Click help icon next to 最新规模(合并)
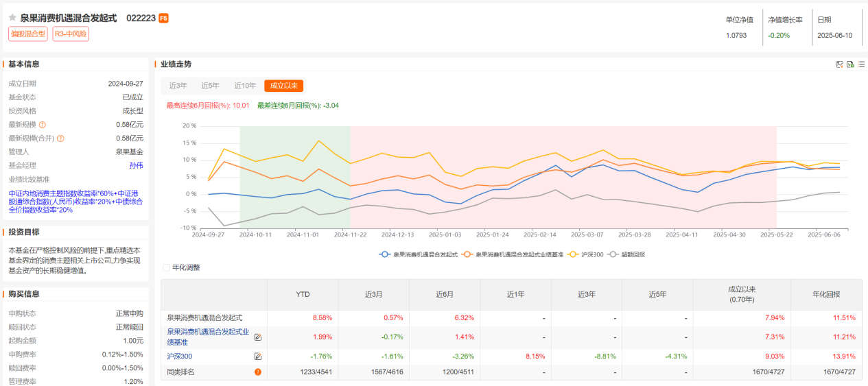Image resolution: width=868 pixels, height=386 pixels. tap(60, 138)
